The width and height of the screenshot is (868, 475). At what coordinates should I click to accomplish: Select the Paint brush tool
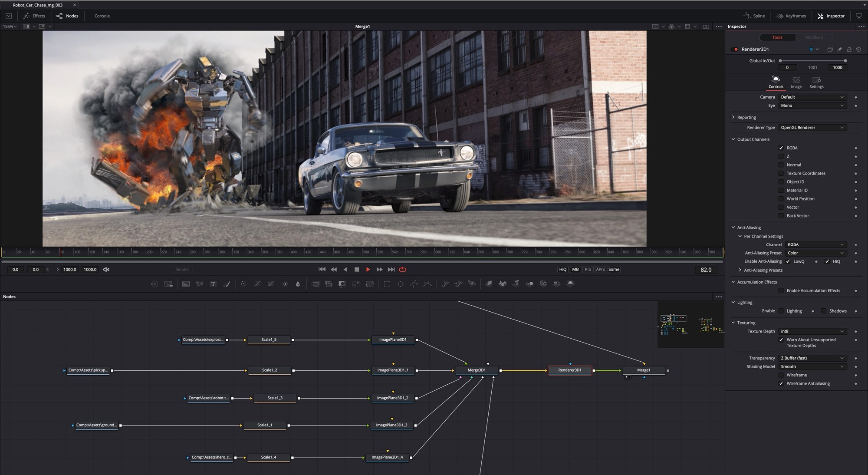[227, 284]
